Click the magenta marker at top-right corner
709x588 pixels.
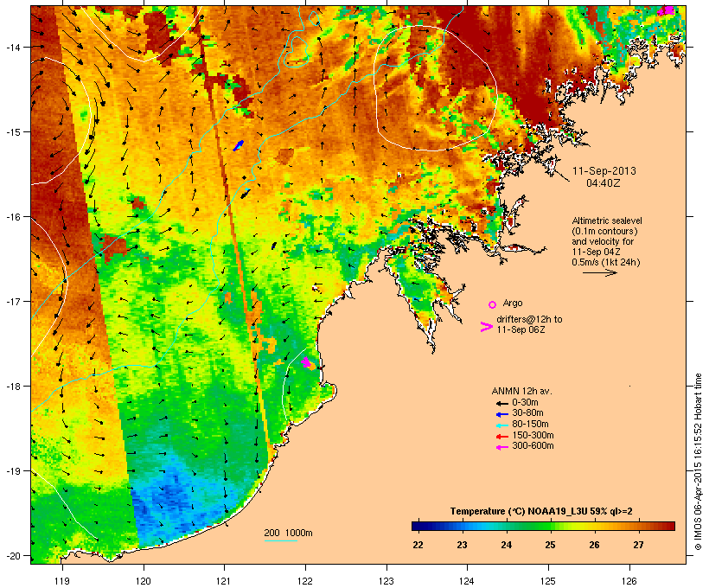click(x=666, y=10)
